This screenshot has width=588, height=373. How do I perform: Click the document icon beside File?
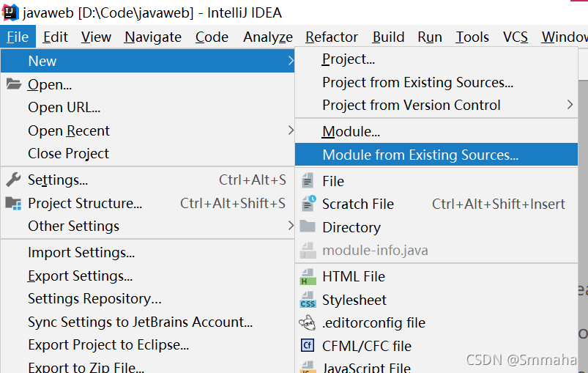[308, 180]
